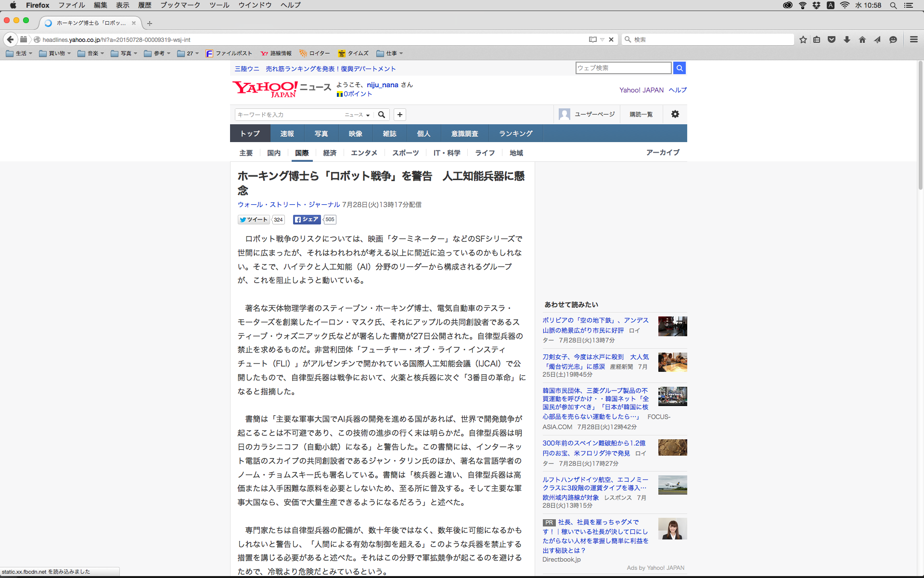Click the plus button beside keyword search
The width and height of the screenshot is (924, 578).
tap(399, 115)
